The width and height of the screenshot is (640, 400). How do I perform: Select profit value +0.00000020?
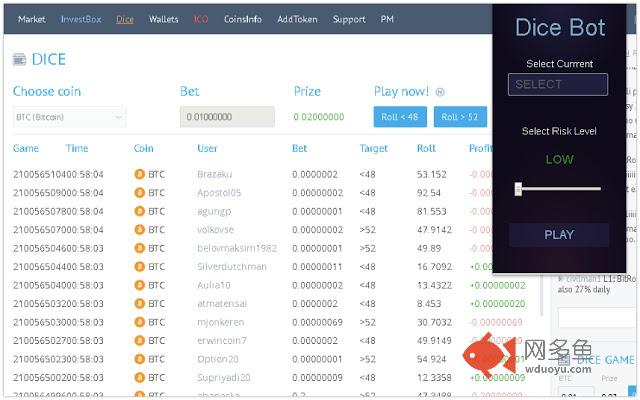(498, 304)
